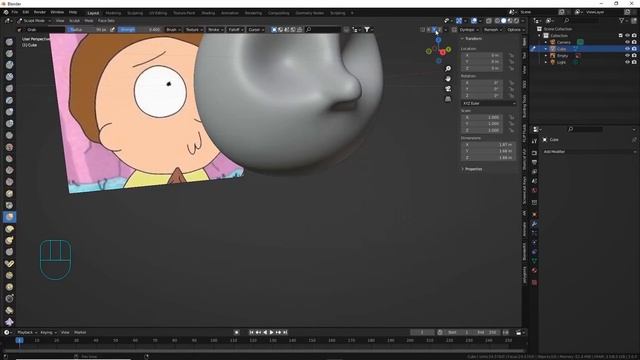Click the frame 1 playhead marker
The image size is (640, 360).
19,340
